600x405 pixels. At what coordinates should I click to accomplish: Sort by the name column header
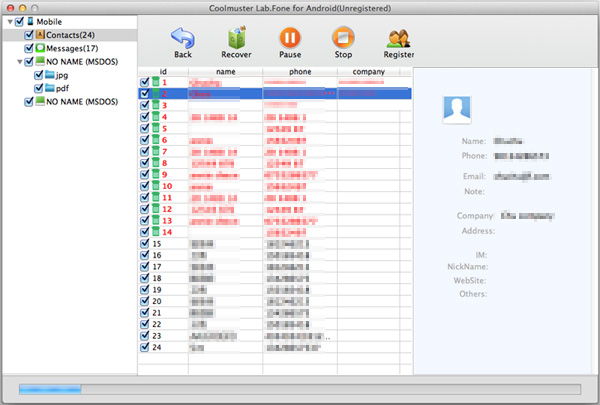coord(225,72)
